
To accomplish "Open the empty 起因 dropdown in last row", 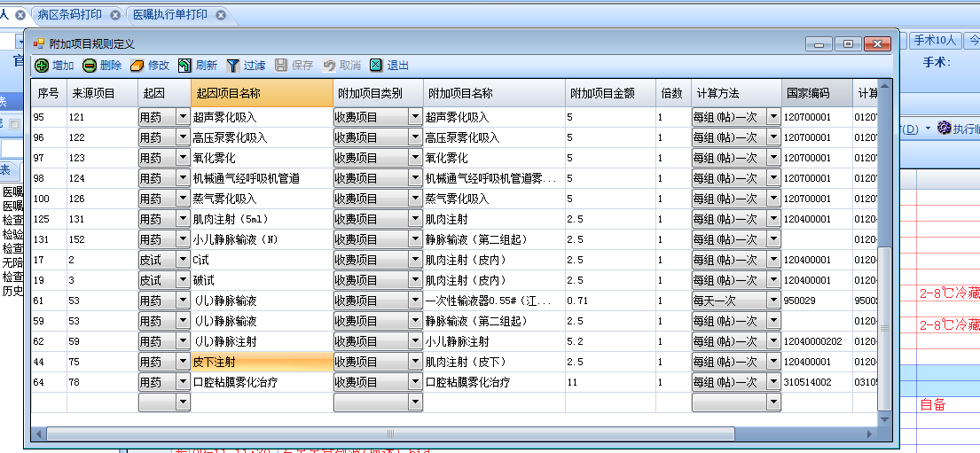I will point(183,403).
